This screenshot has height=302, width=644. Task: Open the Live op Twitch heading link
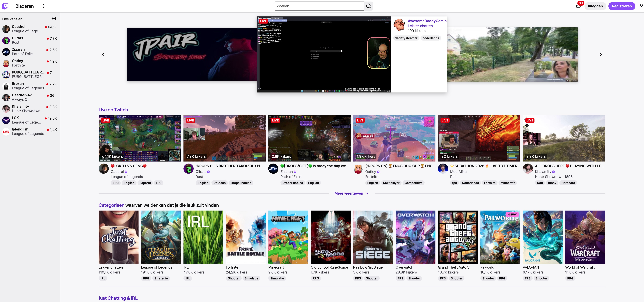coord(113,110)
